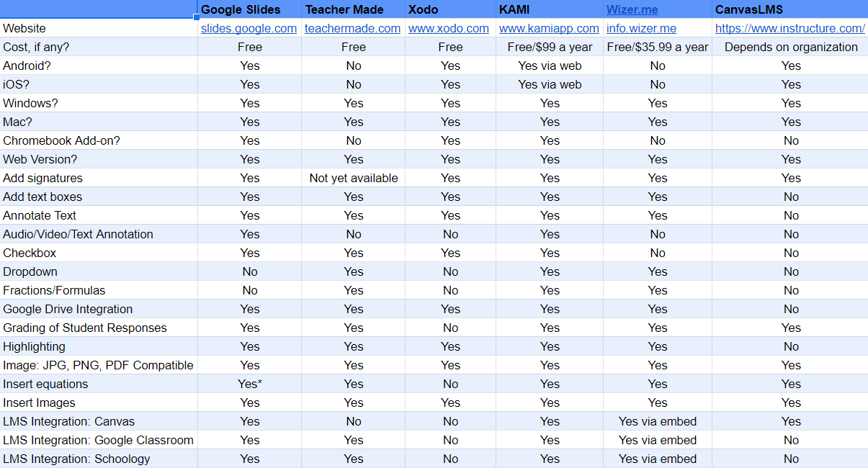
Task: Open the www.kamiapp.com link
Action: click(549, 28)
